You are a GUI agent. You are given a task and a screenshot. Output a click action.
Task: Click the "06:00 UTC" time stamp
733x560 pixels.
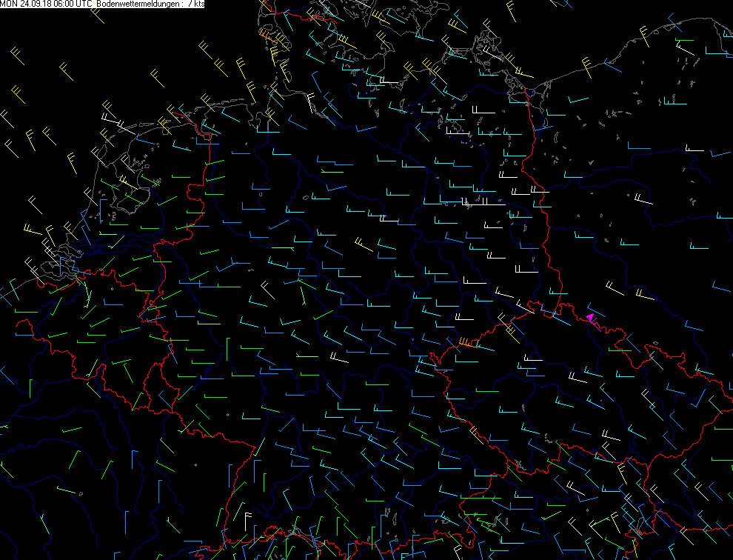(73, 4)
